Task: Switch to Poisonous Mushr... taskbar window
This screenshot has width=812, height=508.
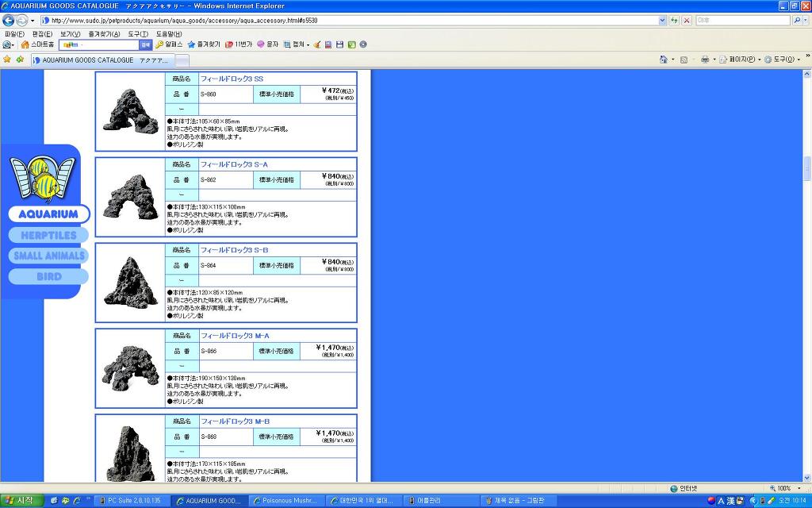Action: tap(289, 500)
